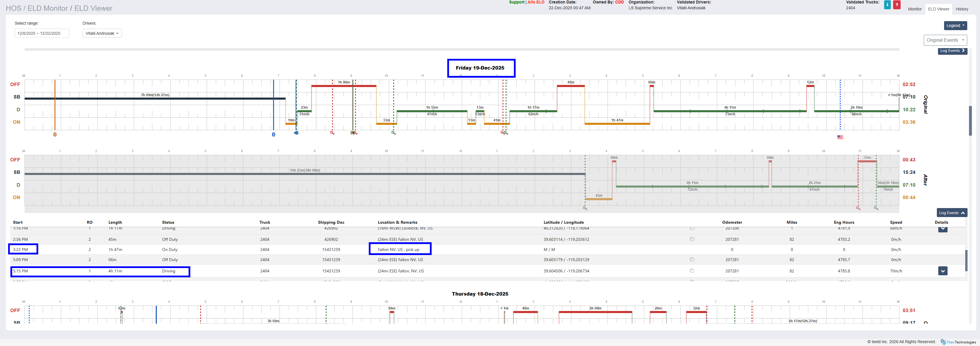Open the Legend dropdown
This screenshot has height=346, width=980.
point(955,26)
